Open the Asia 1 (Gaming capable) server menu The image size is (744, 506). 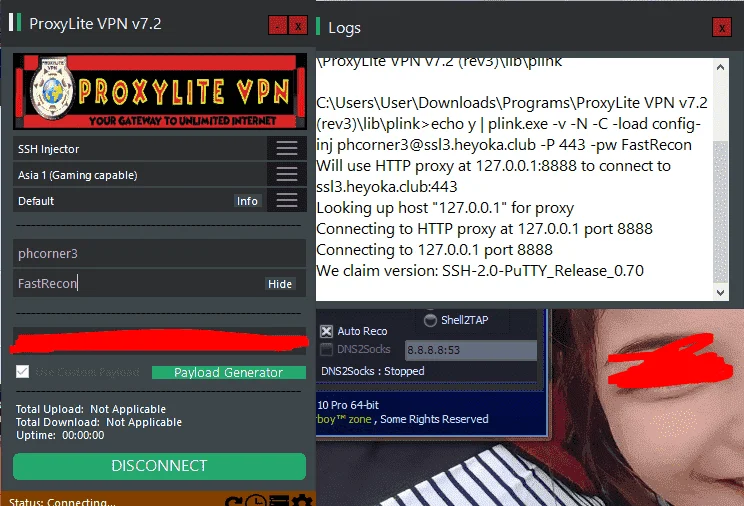click(287, 175)
